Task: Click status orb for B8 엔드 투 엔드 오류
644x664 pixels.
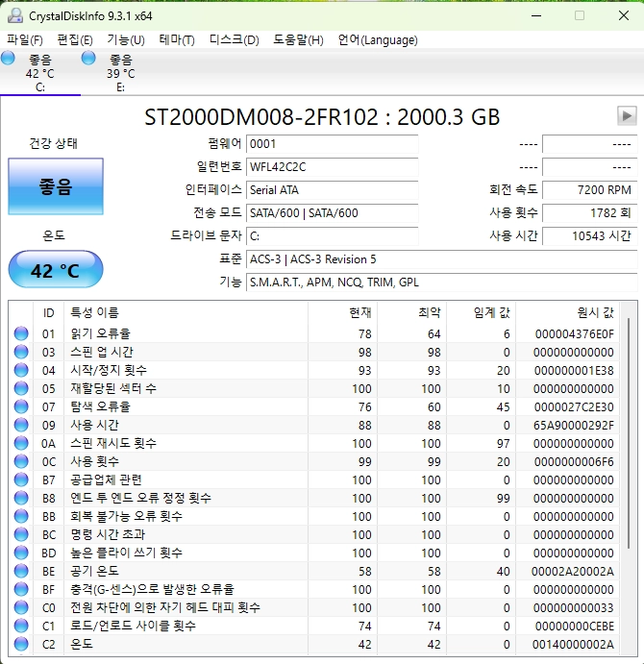Action: 21,498
